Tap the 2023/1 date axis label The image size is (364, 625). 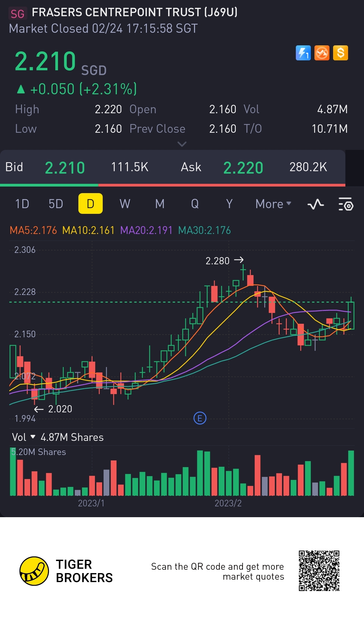[91, 503]
